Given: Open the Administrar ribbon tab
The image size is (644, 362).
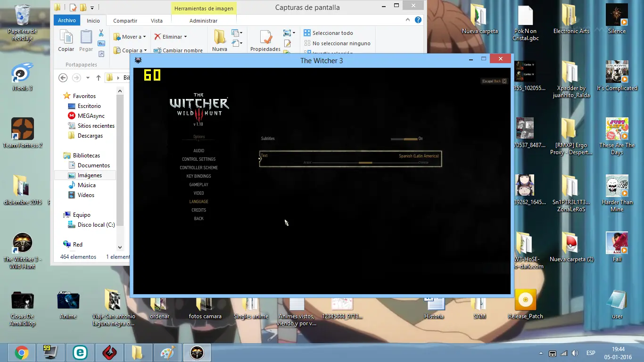Looking at the screenshot, I should [203, 21].
